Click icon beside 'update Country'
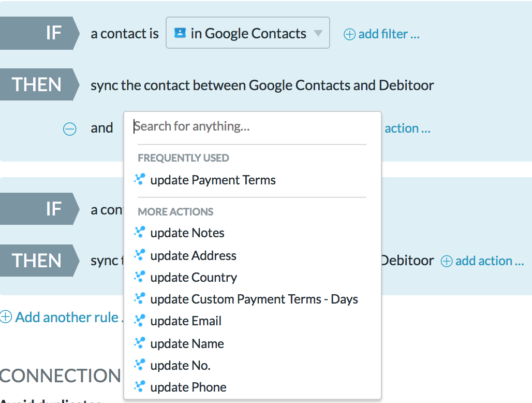 pyautogui.click(x=140, y=277)
